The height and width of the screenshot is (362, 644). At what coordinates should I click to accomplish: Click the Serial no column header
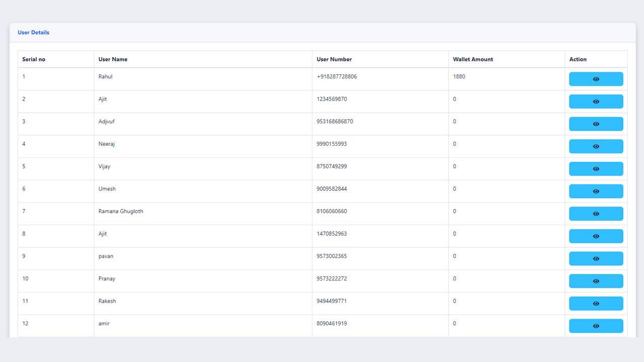[34, 59]
